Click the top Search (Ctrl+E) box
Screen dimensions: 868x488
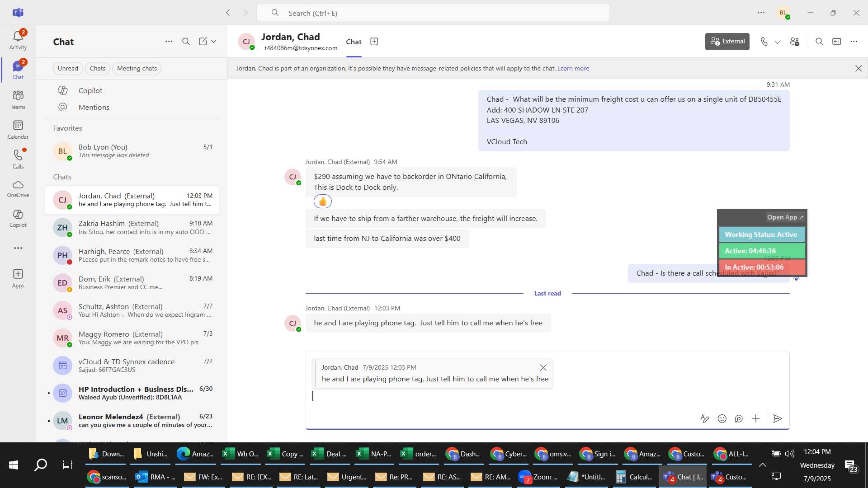coord(433,13)
